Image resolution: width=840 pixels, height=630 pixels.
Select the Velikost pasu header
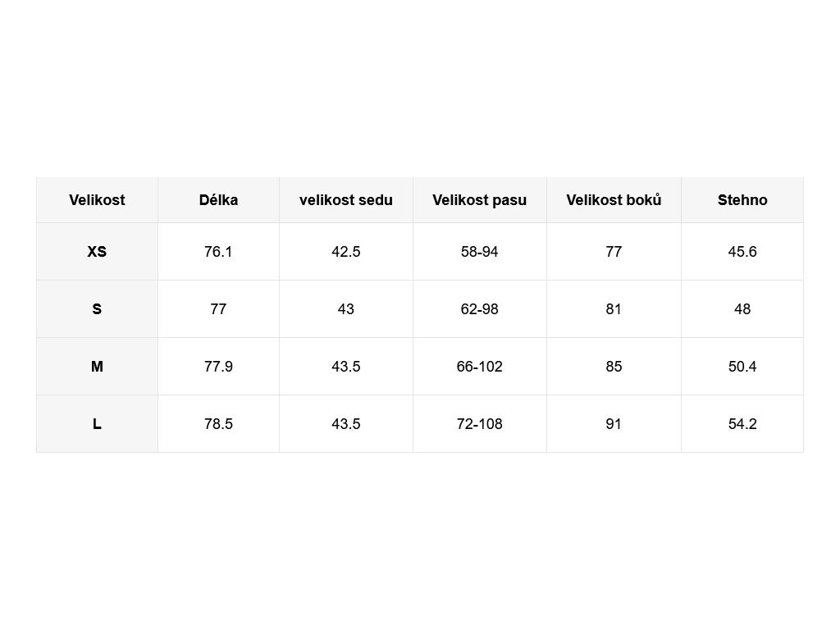[x=479, y=200]
